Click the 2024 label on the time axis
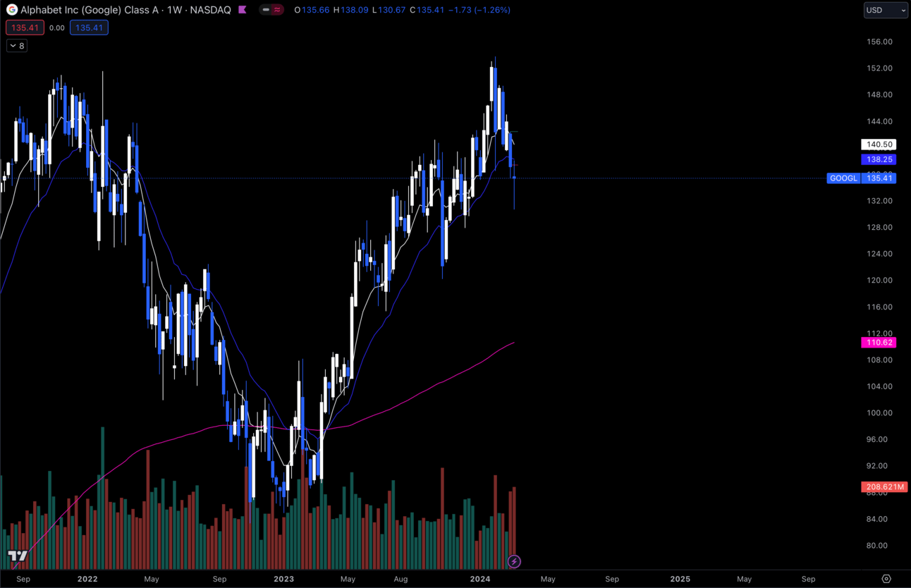The height and width of the screenshot is (588, 911). tap(480, 579)
